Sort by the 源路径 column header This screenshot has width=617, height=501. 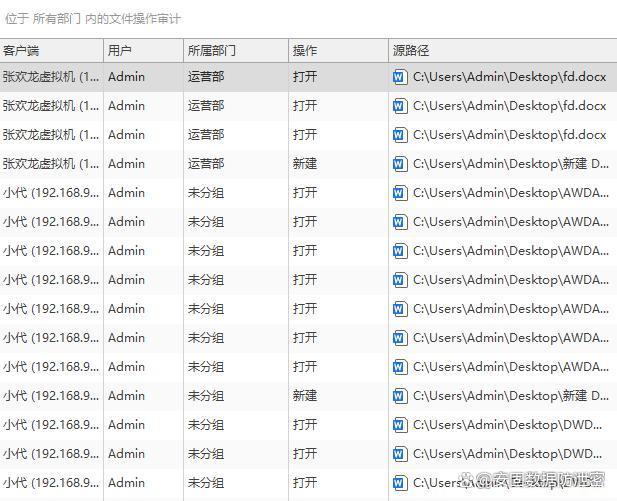click(503, 50)
